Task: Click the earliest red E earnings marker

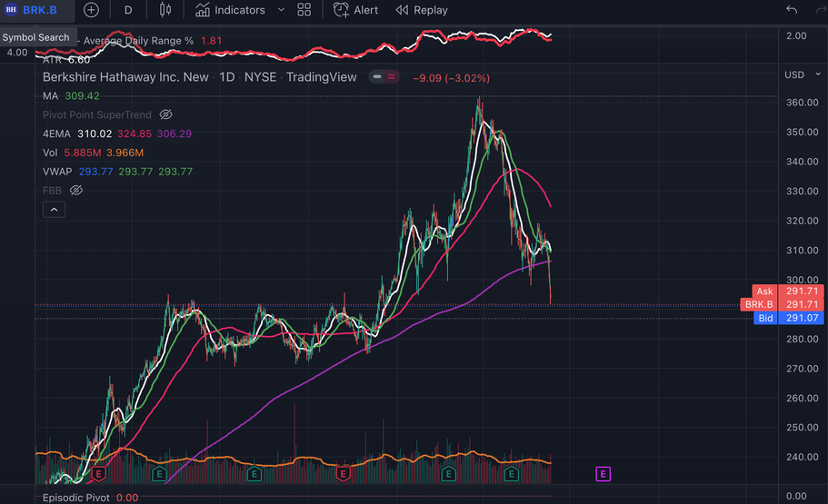Action: 99,474
